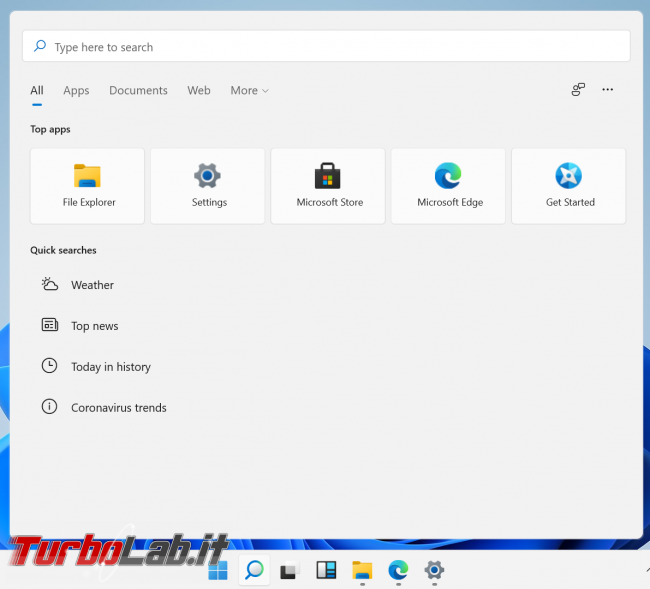Open the three-dot options menu
Screen dimensions: 650x589
coord(608,90)
